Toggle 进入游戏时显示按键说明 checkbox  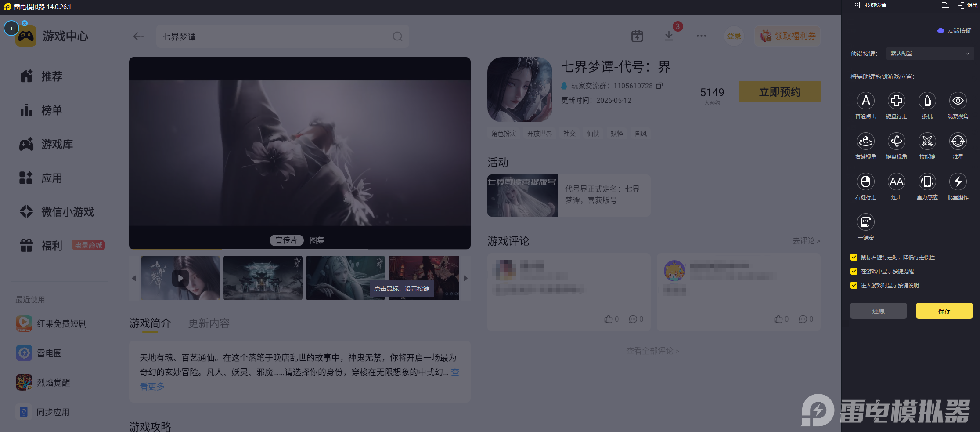click(854, 285)
